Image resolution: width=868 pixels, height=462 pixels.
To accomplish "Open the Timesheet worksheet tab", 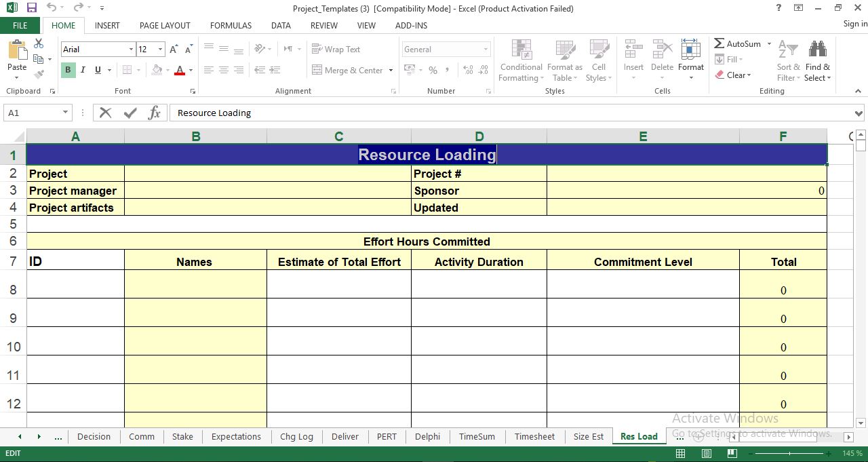I will coord(534,436).
